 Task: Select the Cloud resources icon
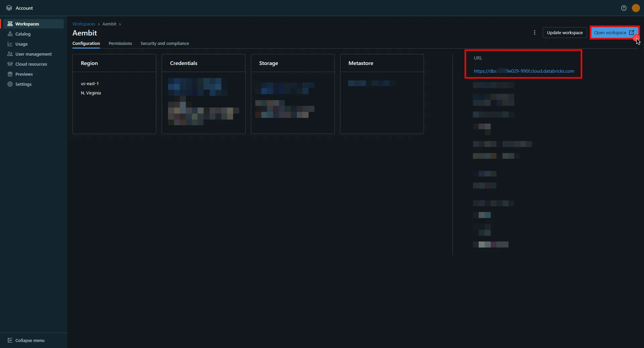pyautogui.click(x=10, y=64)
